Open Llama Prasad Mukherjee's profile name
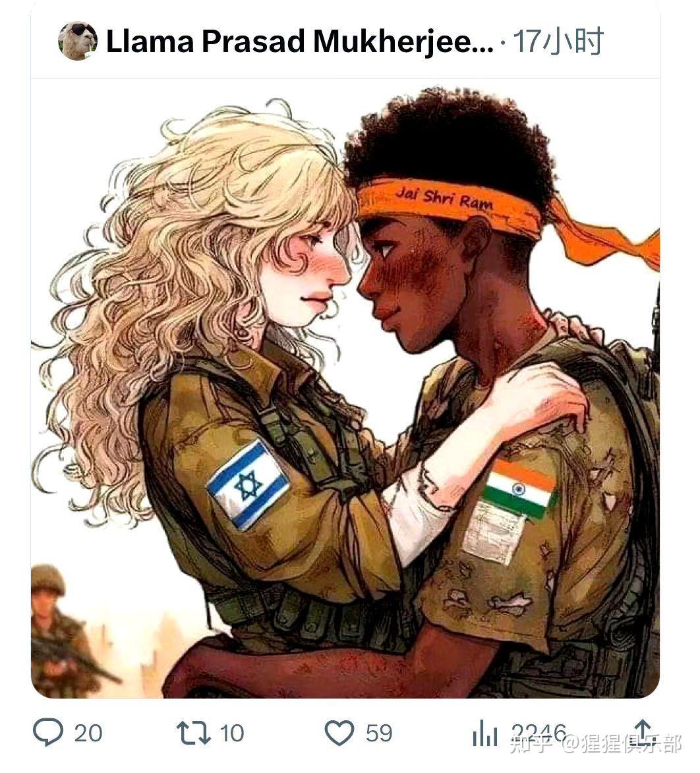Viewport: 700px width, 773px height. 300,42
